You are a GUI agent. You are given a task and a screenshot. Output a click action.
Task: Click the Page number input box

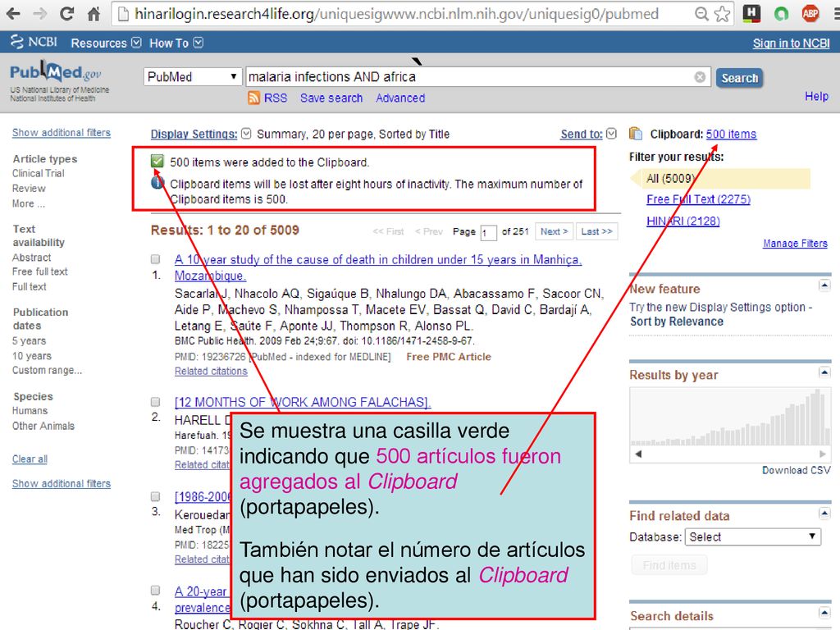[488, 232]
